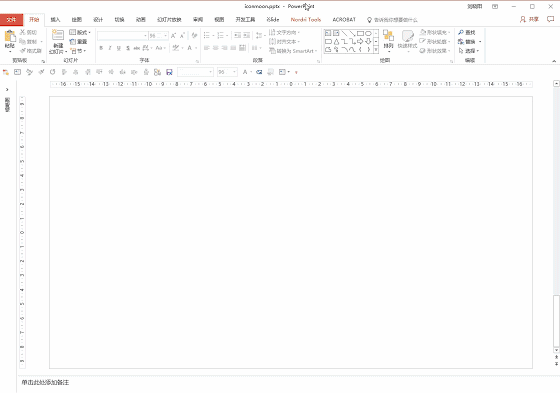Image resolution: width=560 pixels, height=393 pixels.
Task: Click the New Slide icon
Action: click(58, 35)
